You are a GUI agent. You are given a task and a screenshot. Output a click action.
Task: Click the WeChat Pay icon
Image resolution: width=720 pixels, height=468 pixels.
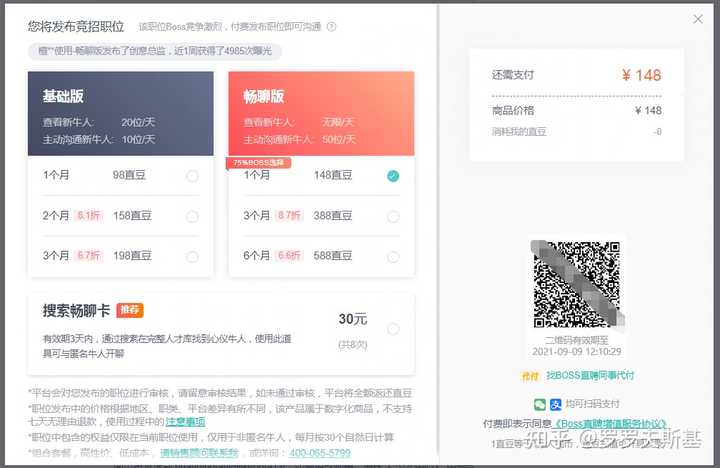(x=540, y=404)
